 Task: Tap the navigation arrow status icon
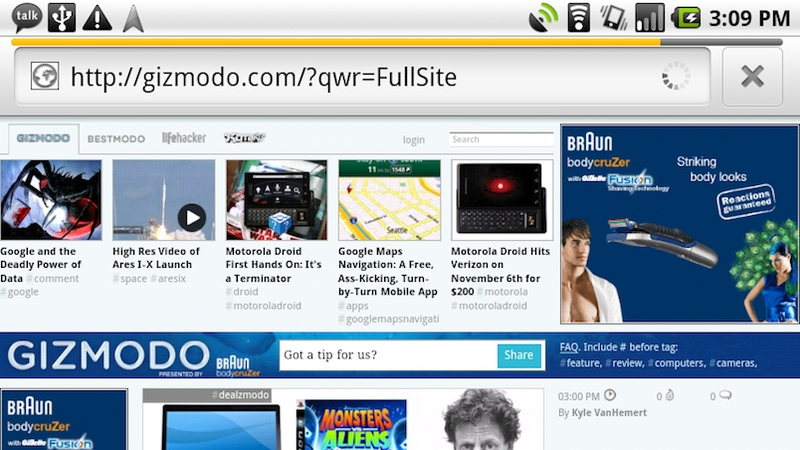(x=133, y=19)
